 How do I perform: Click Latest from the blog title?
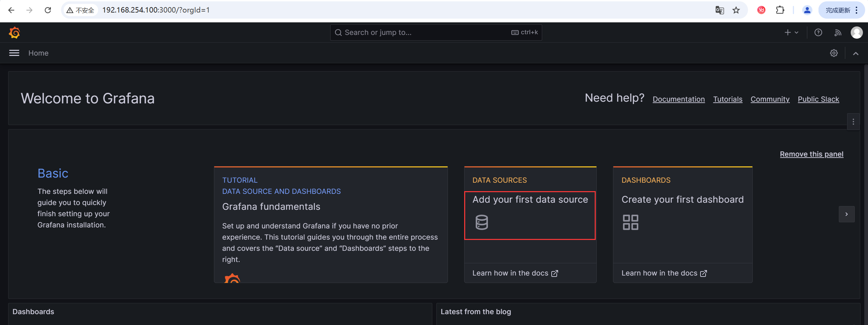(x=476, y=311)
